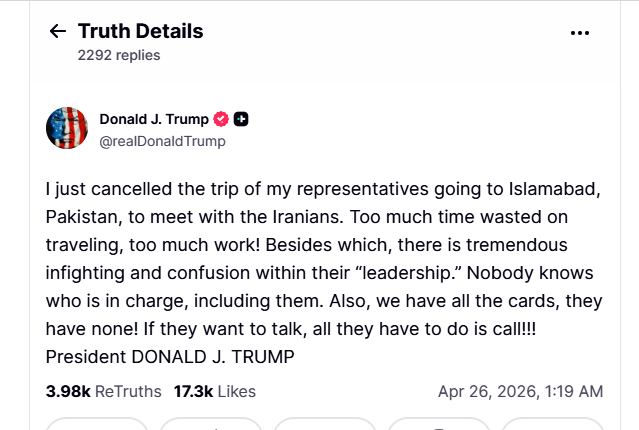Open Donald J. Trump's display name link
Image resolution: width=639 pixels, height=430 pixels.
(154, 119)
